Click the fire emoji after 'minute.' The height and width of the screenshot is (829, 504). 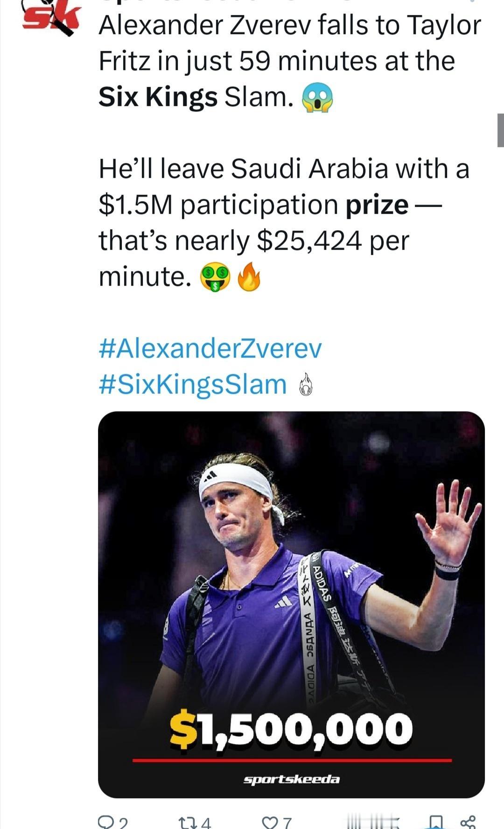click(249, 276)
